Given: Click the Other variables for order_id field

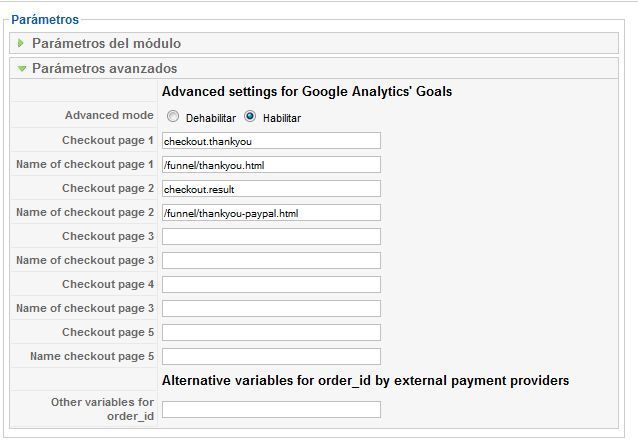Looking at the screenshot, I should [x=271, y=410].
